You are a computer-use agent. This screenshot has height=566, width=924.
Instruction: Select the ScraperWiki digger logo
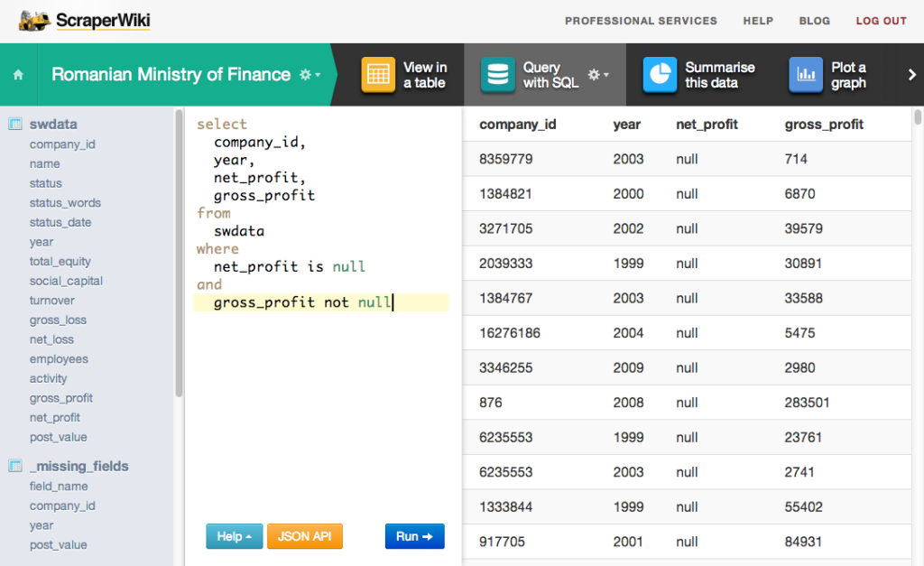35,20
